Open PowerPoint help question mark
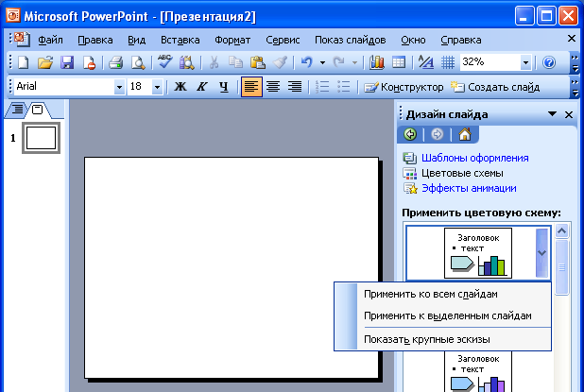 click(x=549, y=62)
